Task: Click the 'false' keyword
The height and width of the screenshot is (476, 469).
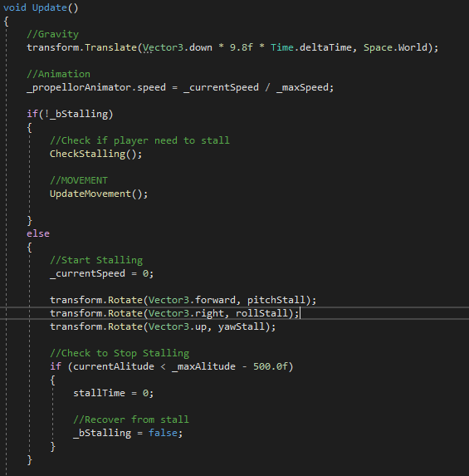Action: (163, 433)
